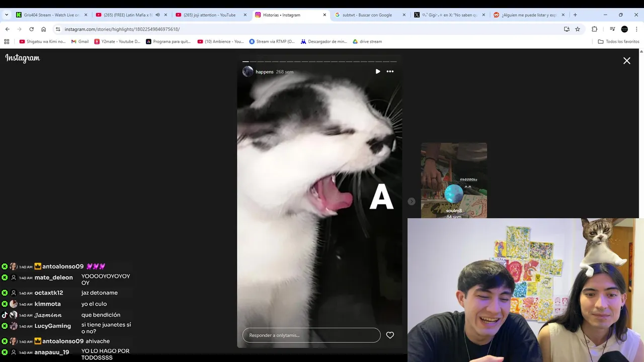This screenshot has width=644, height=362.
Task: Open the happens profile avatar
Action: (x=248, y=71)
